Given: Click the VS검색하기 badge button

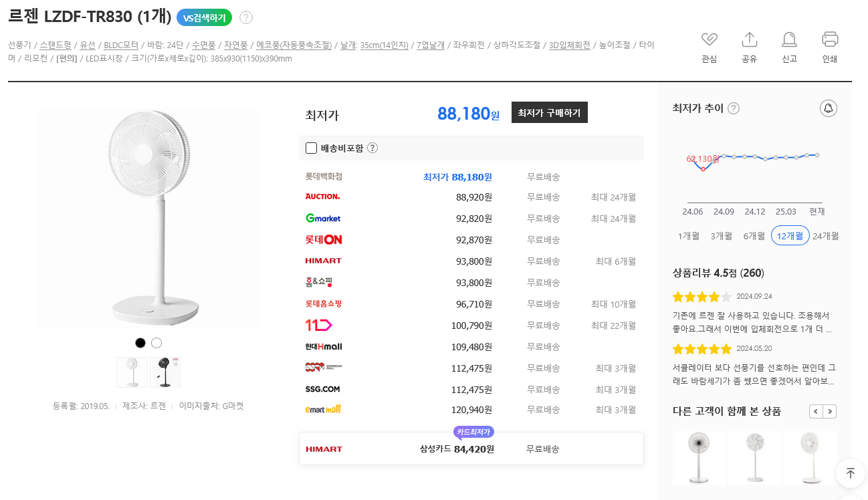Looking at the screenshot, I should [204, 17].
